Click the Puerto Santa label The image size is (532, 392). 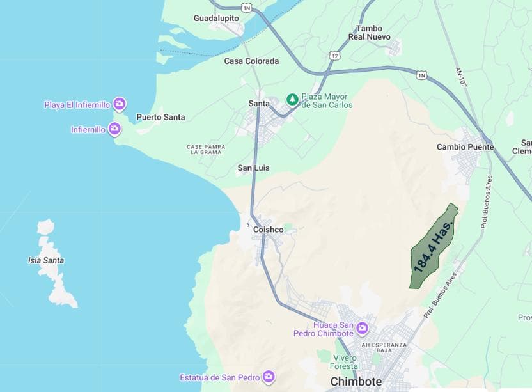click(x=160, y=118)
